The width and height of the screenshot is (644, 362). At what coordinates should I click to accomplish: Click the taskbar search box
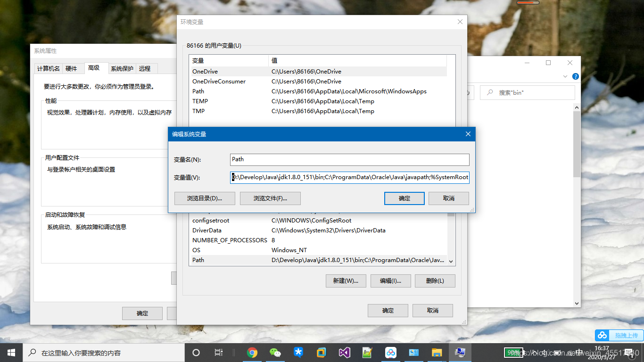(x=104, y=353)
